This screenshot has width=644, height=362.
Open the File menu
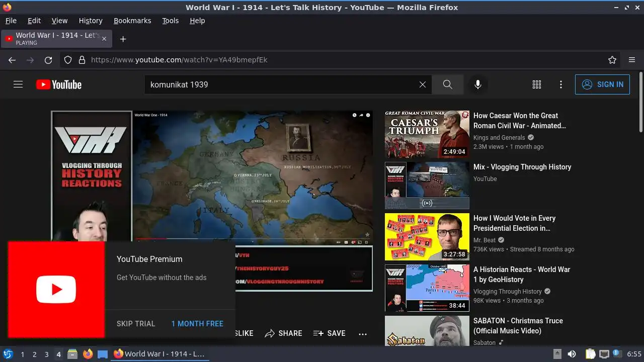tap(11, 21)
